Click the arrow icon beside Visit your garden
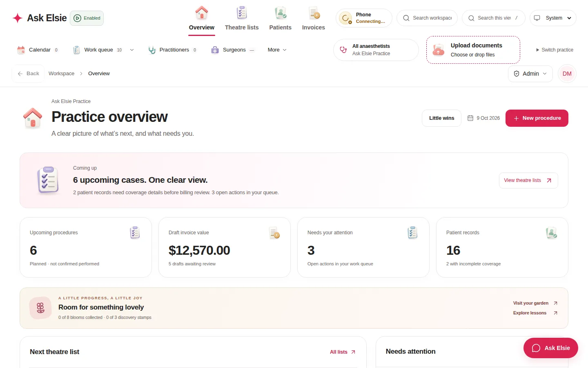588x368 pixels. [555, 303]
